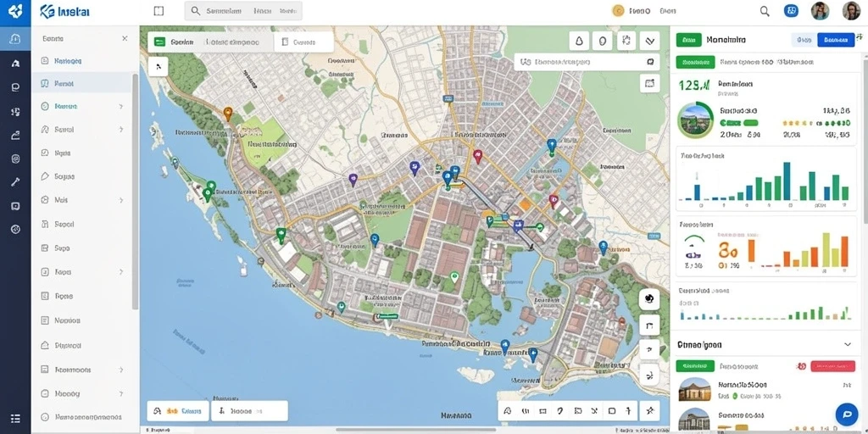The width and height of the screenshot is (868, 434).
Task: Open the down-arrow dropdown at the map top right
Action: 650,41
